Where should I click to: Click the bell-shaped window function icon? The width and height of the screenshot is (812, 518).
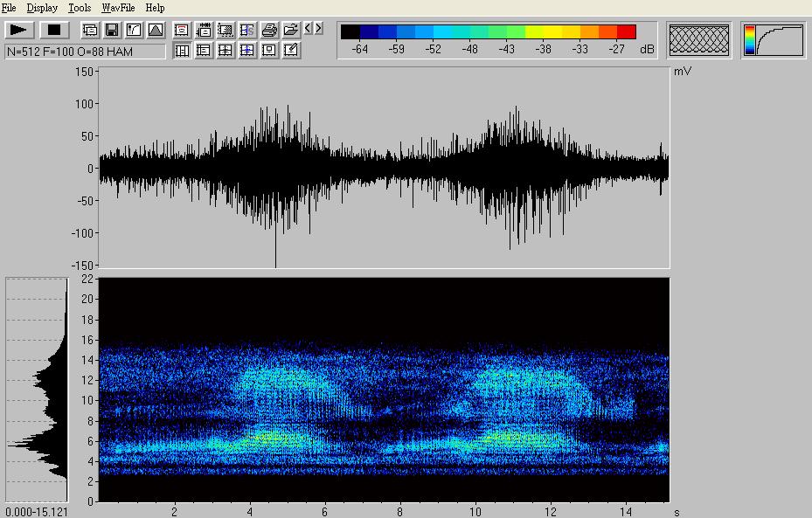(x=155, y=31)
